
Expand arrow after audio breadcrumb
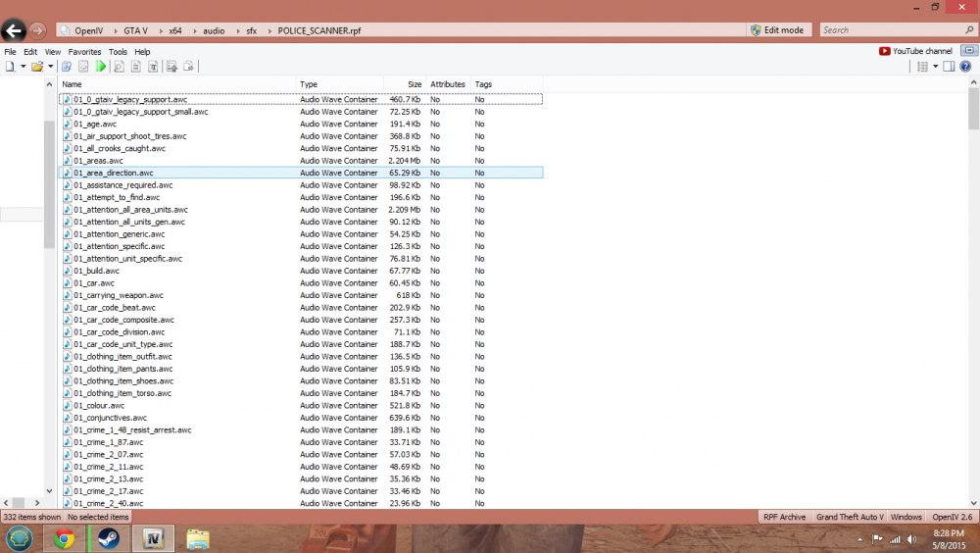(237, 30)
